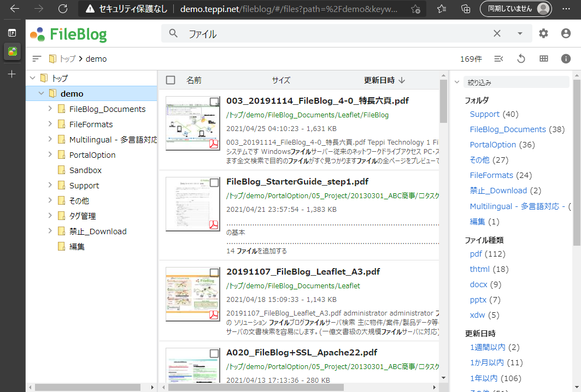Sort by サイズ column header
Viewport: 581px width, 392px height.
[x=281, y=80]
